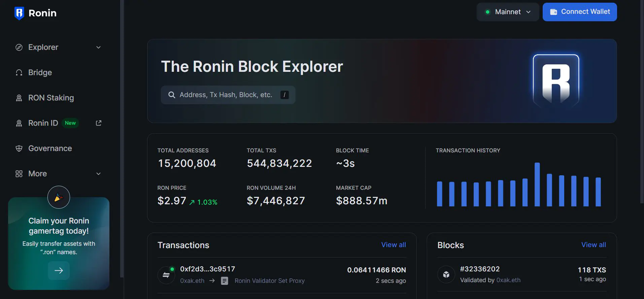The height and width of the screenshot is (299, 644).
Task: Click RON volume $7,446,827
Action: (276, 201)
